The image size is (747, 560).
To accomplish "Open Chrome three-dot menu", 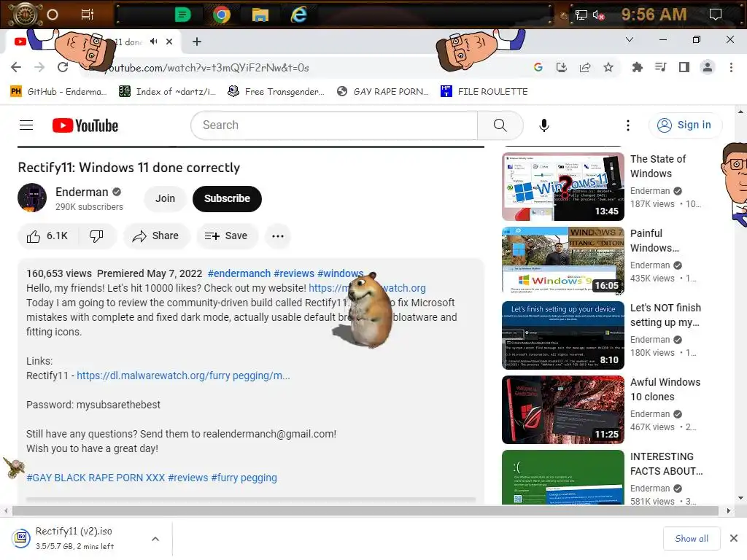I will point(731,67).
